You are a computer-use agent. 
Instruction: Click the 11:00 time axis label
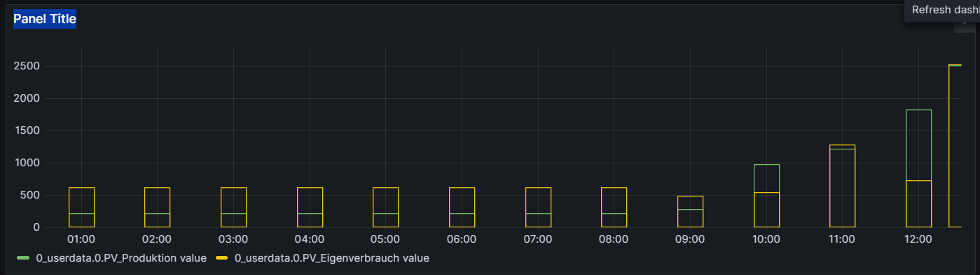pos(842,239)
